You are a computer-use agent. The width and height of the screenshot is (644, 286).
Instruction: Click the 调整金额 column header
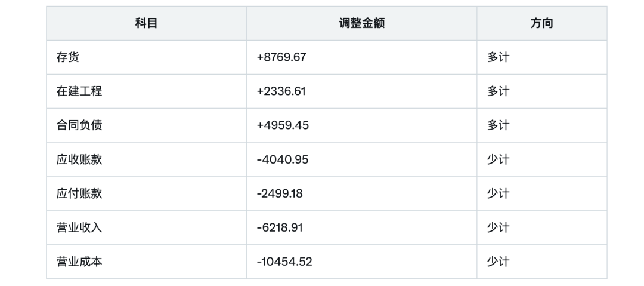361,24
